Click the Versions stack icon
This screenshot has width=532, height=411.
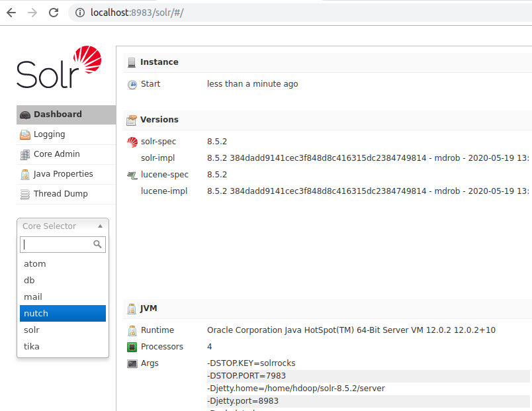[132, 119]
